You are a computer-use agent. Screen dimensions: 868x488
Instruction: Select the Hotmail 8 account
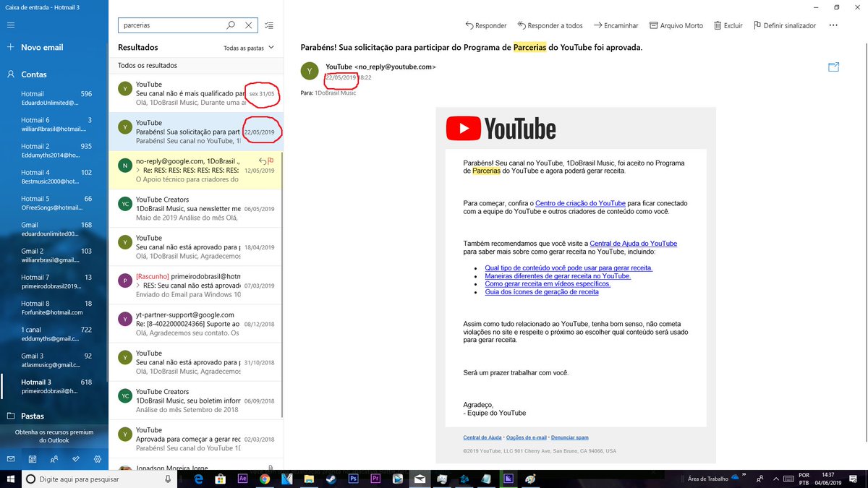pyautogui.click(x=54, y=308)
